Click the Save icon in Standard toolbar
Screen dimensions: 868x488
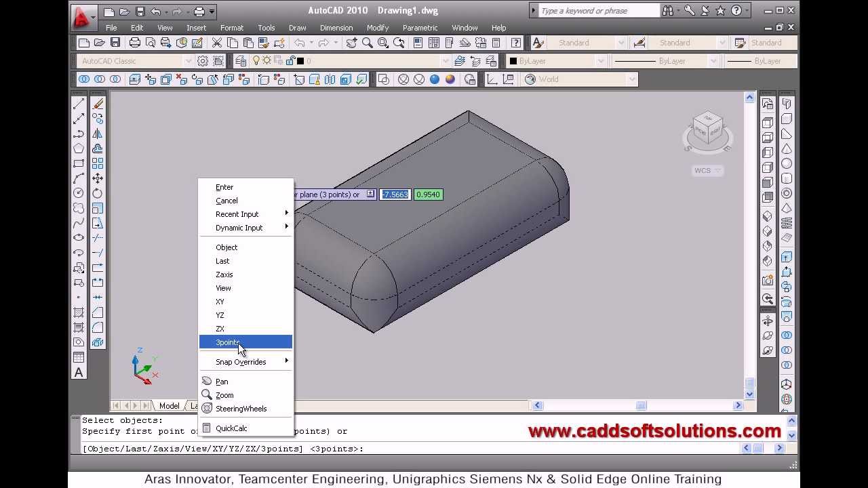coord(115,43)
